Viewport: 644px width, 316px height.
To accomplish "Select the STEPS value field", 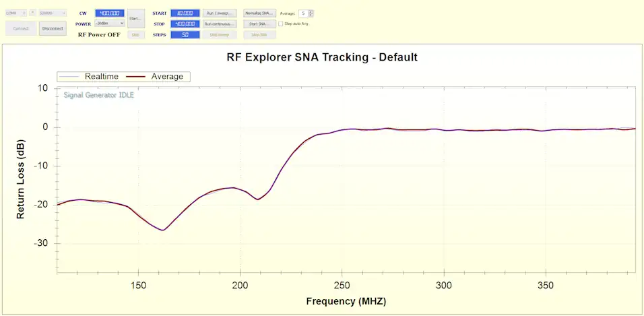I will tap(185, 34).
